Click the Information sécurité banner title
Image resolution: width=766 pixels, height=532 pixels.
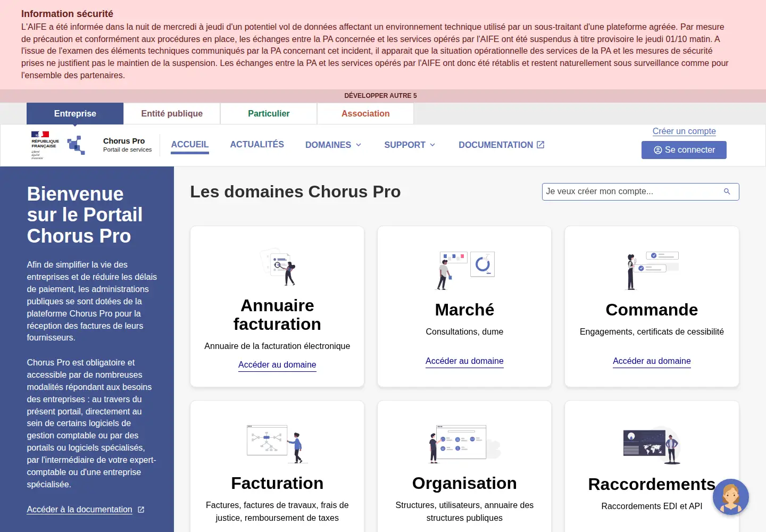click(x=67, y=14)
